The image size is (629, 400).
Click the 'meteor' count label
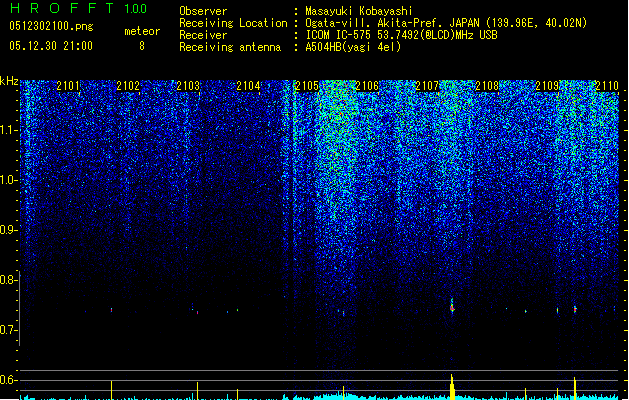tap(142, 31)
